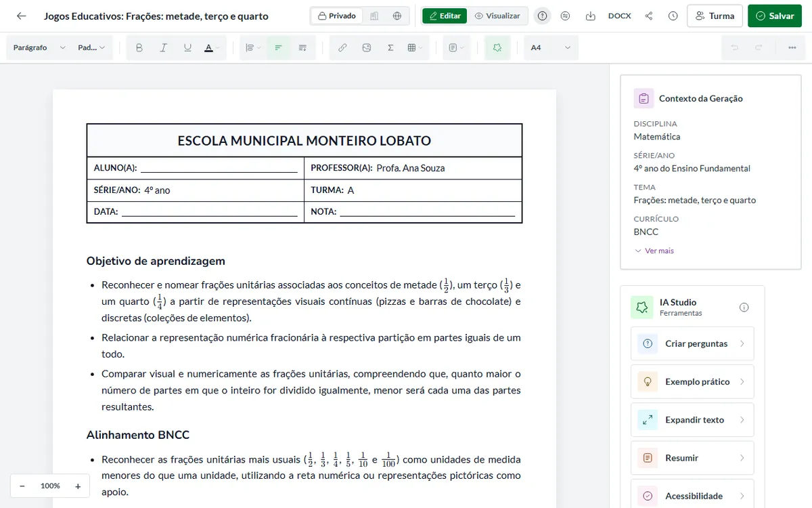Click the undo arrow
Screen dimensions: 812x508
(x=734, y=47)
